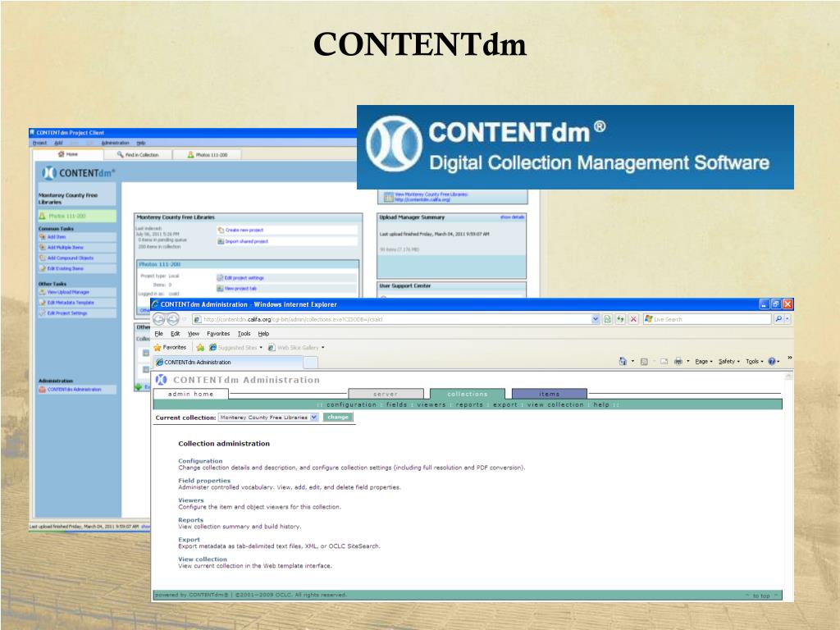840x630 pixels.
Task: Open the IE Favorites menu
Action: tap(218, 334)
